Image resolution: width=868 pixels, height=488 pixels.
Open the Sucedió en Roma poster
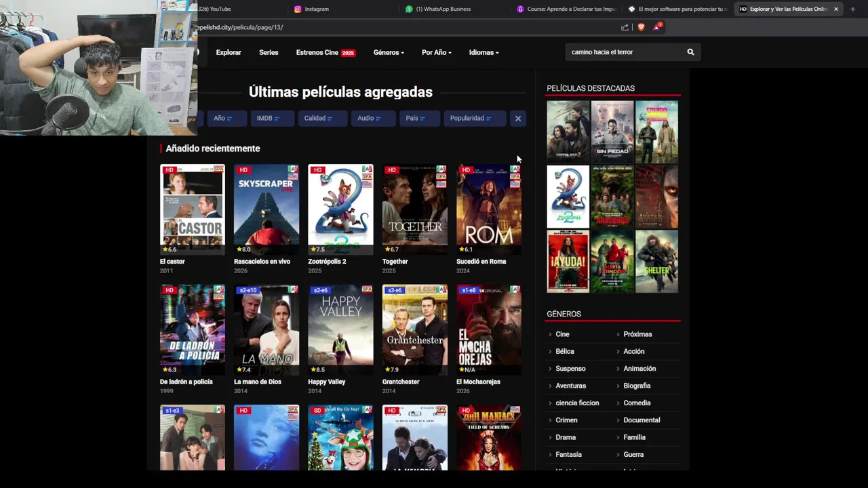[x=489, y=209]
